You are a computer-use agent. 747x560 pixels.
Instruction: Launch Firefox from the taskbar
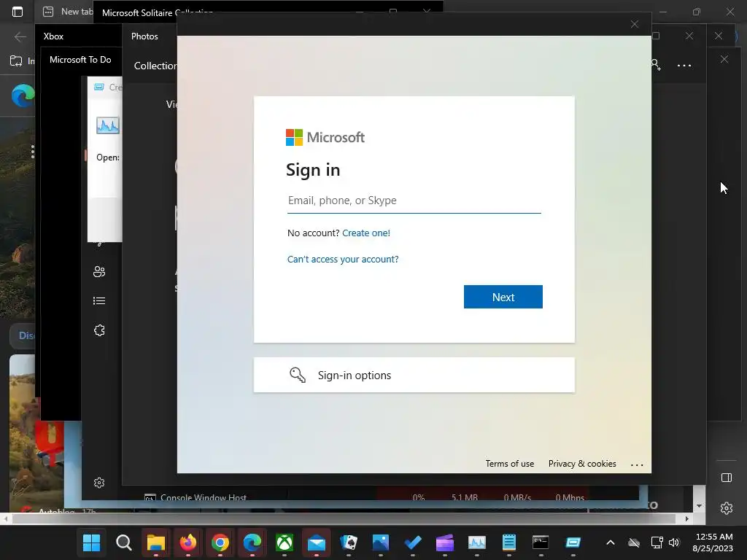point(188,542)
